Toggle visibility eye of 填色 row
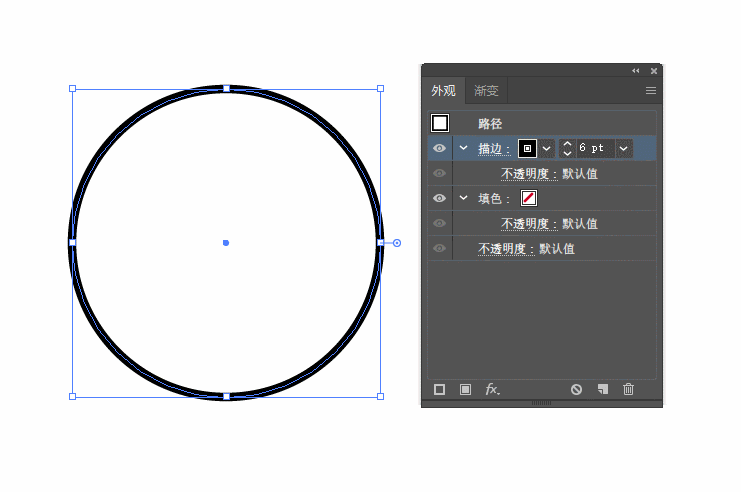Screen dimensions: 741x492 (x=439, y=199)
